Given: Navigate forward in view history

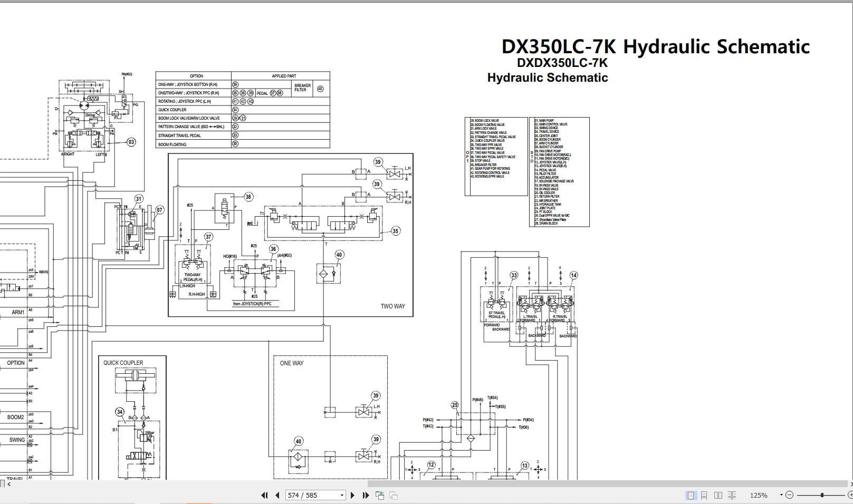Looking at the screenshot, I should 392,495.
